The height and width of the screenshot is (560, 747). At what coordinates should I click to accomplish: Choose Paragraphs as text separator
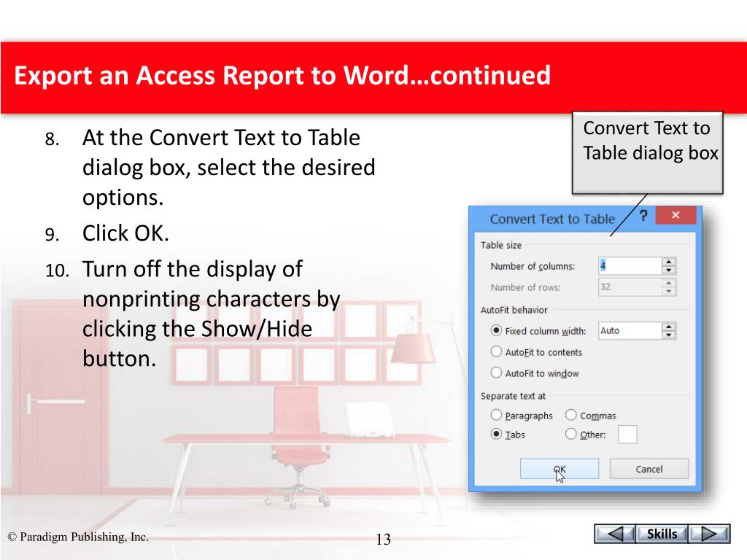[x=496, y=415]
